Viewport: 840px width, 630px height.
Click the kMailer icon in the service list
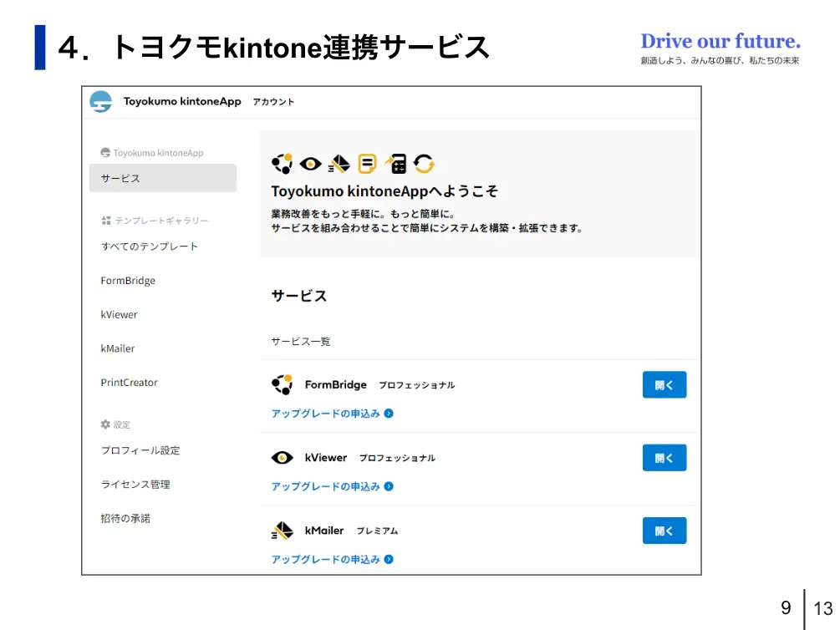pyautogui.click(x=283, y=531)
